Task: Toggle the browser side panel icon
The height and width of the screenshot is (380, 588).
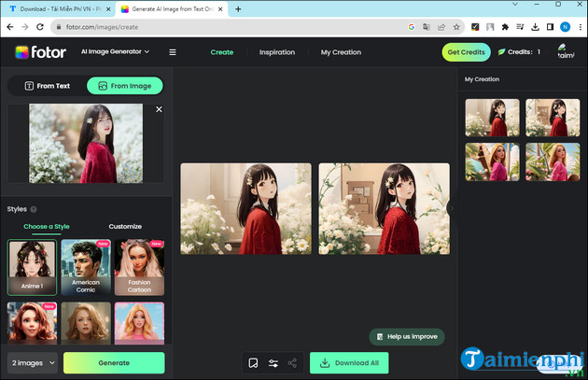Action: pos(550,27)
